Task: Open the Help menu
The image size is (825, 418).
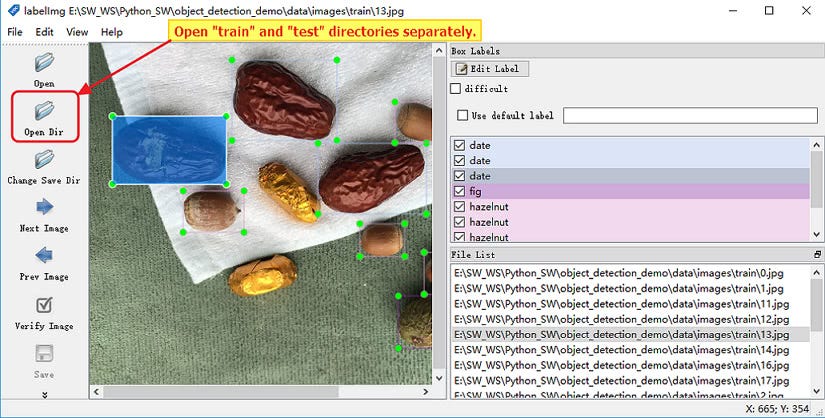Action: coord(112,32)
